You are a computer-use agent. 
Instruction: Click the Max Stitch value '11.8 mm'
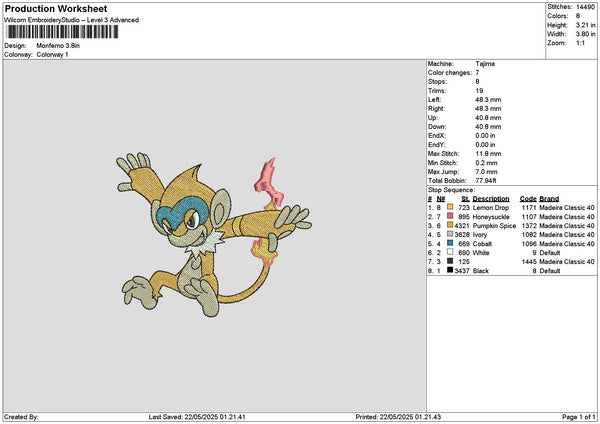tap(488, 154)
